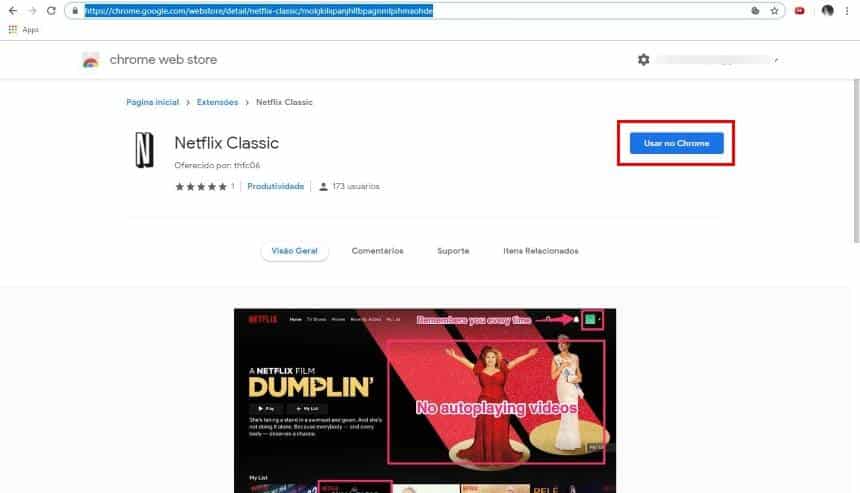Open the Produtividade category link
Screen dimensions: 860x493
click(275, 186)
